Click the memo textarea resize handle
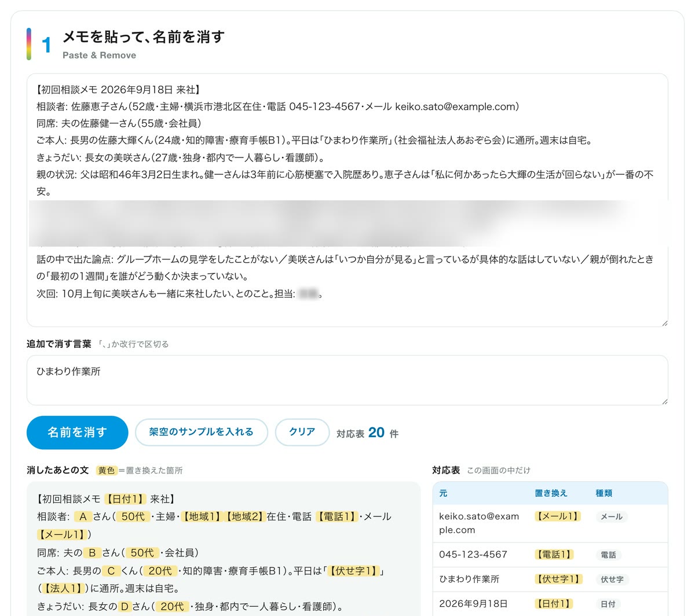This screenshot has height=616, width=695. (664, 322)
